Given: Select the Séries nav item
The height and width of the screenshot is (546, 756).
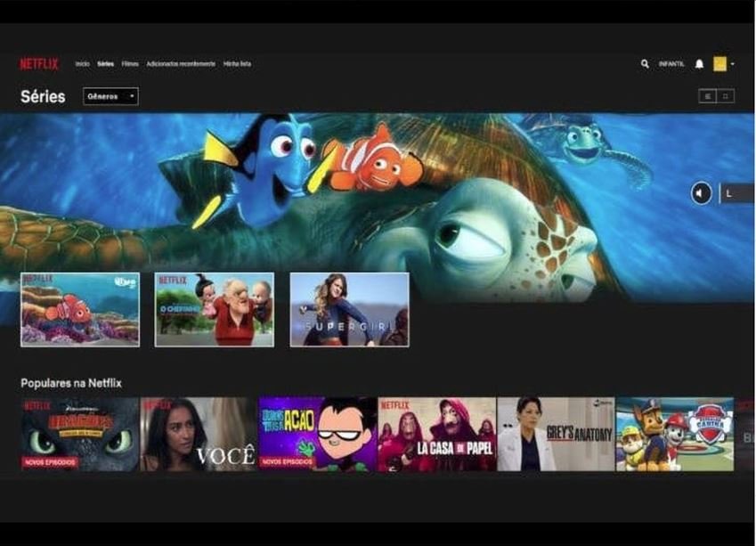Looking at the screenshot, I should [105, 63].
